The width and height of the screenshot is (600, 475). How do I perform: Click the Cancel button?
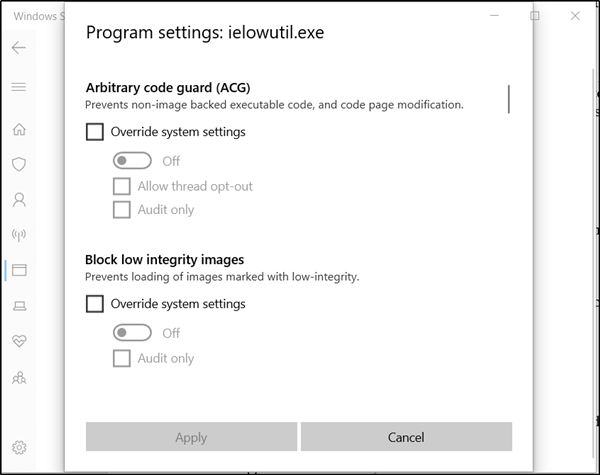406,437
